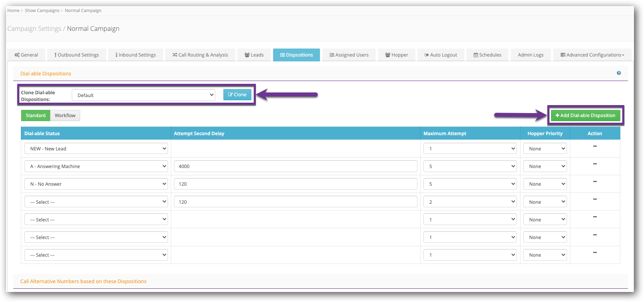Open status dropdown beside 120 delay, attempt 2
Viewport: 644px width, 302px height.
click(96, 202)
